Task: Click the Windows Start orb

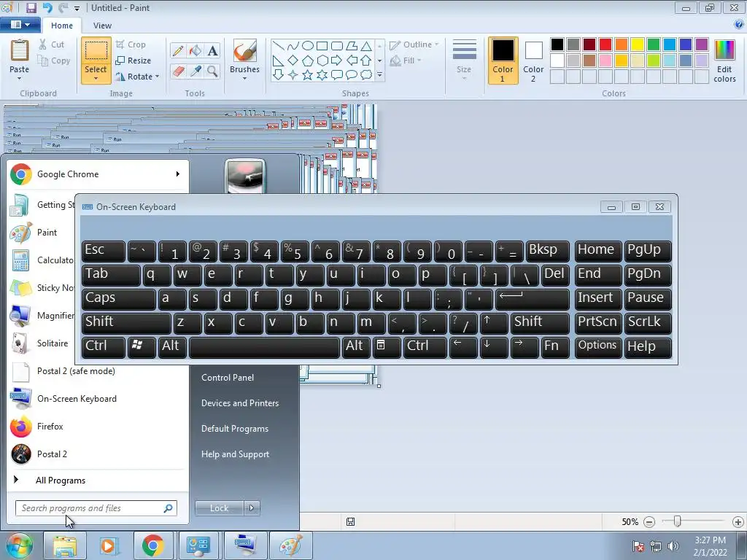Action: [x=20, y=545]
